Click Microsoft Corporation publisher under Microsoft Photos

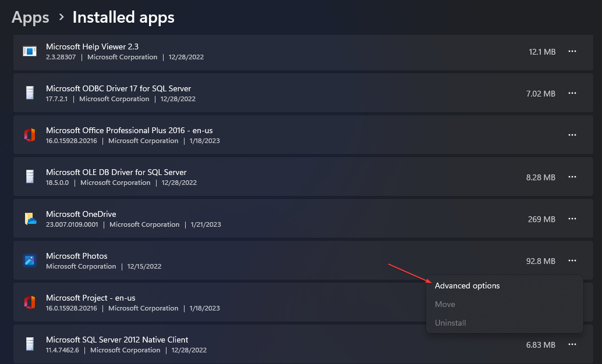(x=81, y=266)
